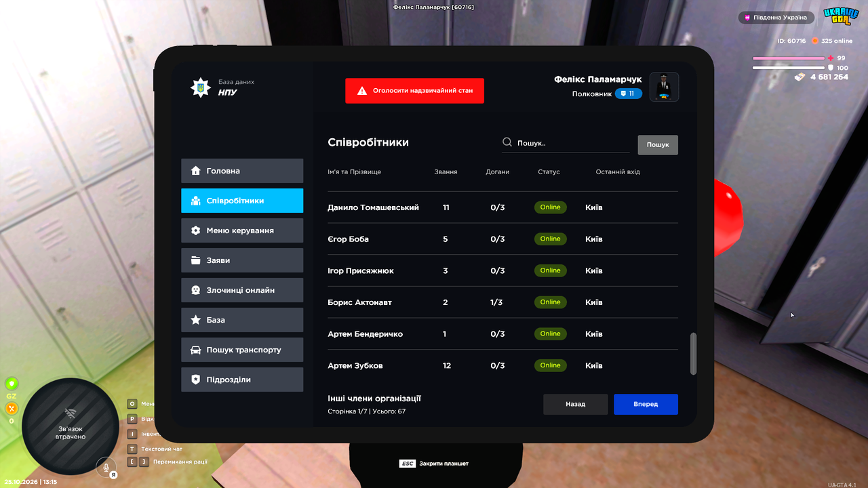Click the folder icon beside Заяви
Viewport: 868px width, 488px height.
[195, 260]
